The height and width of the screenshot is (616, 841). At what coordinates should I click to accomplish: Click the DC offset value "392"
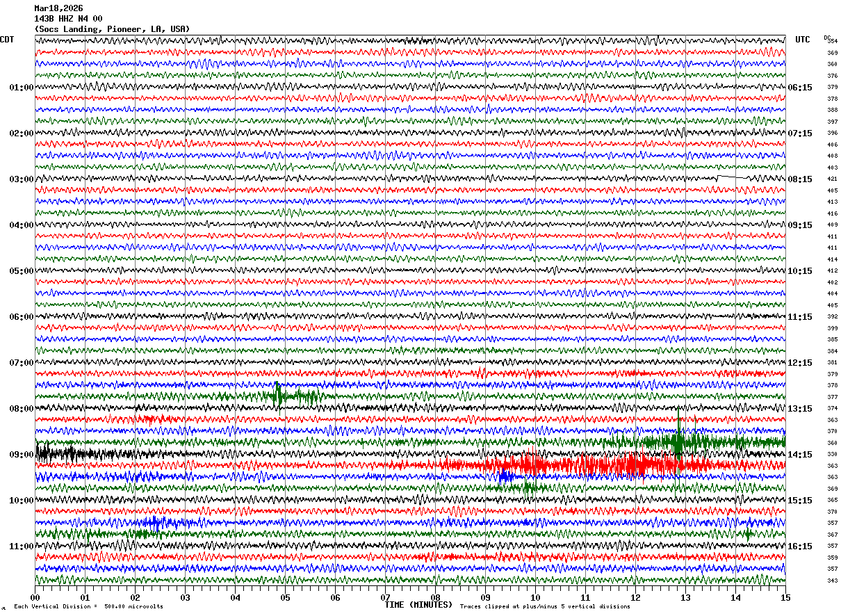point(833,316)
